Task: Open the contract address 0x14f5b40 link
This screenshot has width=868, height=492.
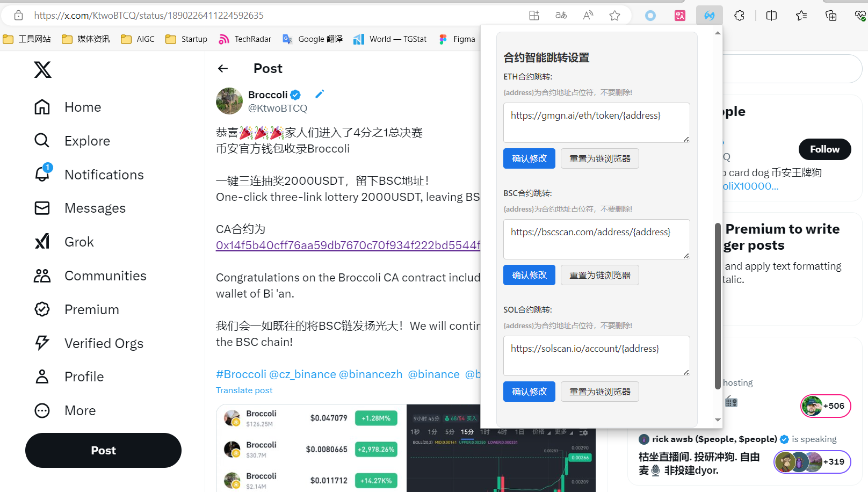Action: tap(348, 245)
